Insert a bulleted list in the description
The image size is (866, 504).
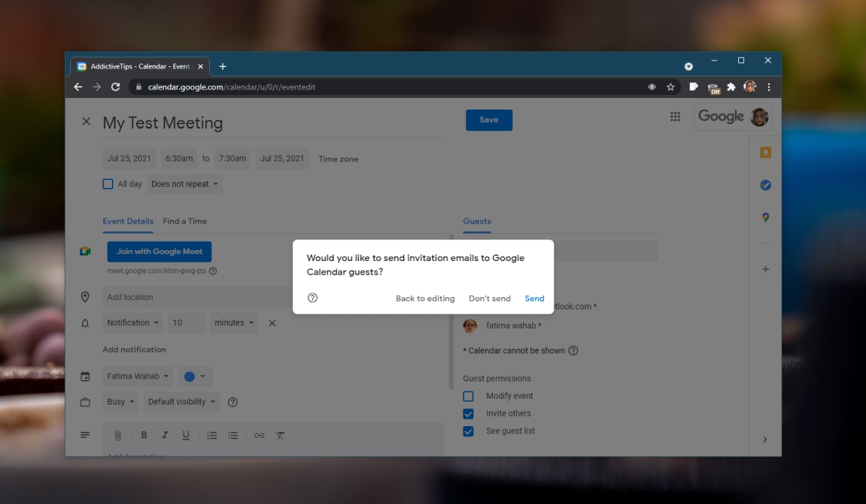click(233, 436)
